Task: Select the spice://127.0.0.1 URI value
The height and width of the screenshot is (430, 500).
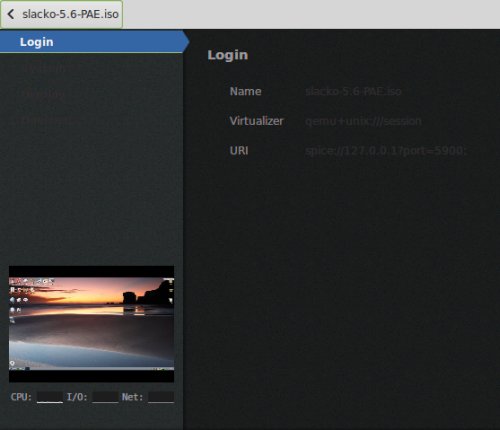Action: tap(386, 151)
